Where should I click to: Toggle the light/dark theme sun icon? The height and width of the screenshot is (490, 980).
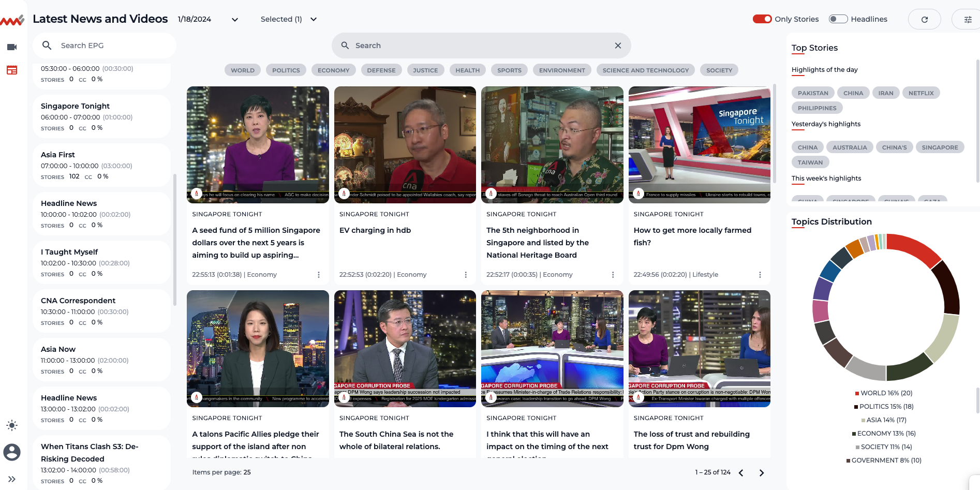[12, 425]
